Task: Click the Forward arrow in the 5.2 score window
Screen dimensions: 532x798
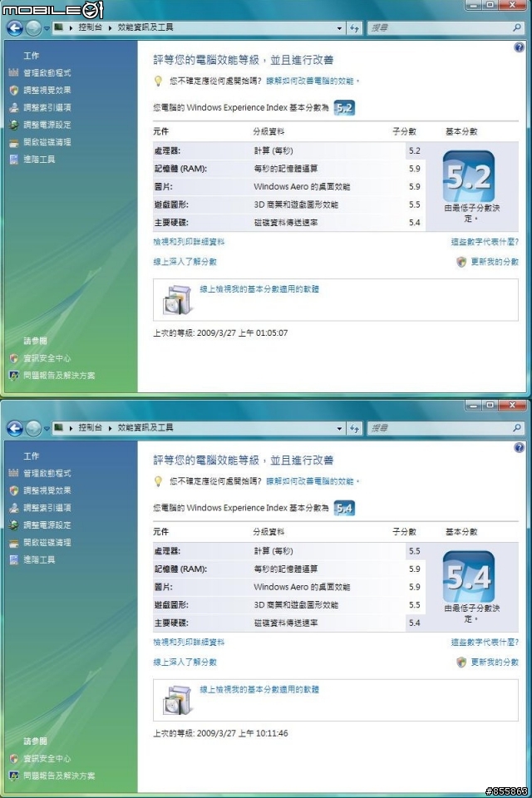Action: click(33, 28)
